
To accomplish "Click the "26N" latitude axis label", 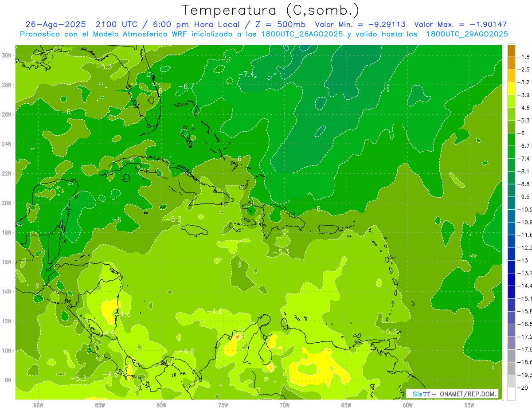I will point(8,114).
